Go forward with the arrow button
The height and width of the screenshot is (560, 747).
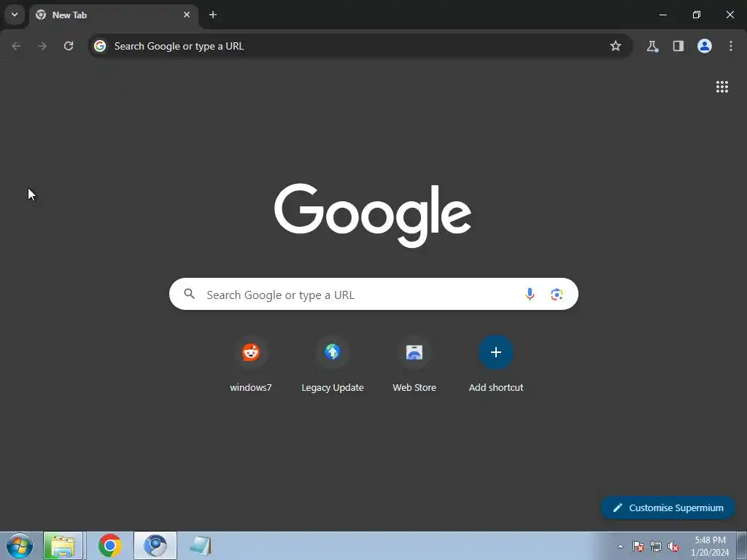[x=42, y=46]
